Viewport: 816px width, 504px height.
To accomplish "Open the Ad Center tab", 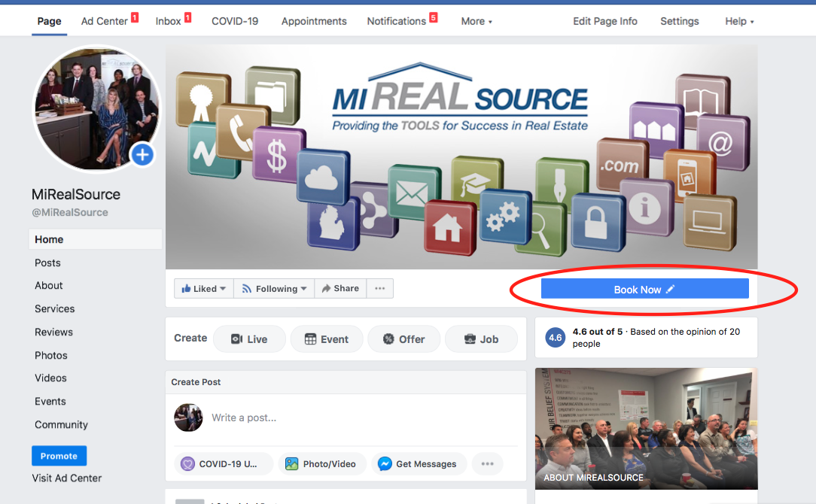I will pos(104,21).
